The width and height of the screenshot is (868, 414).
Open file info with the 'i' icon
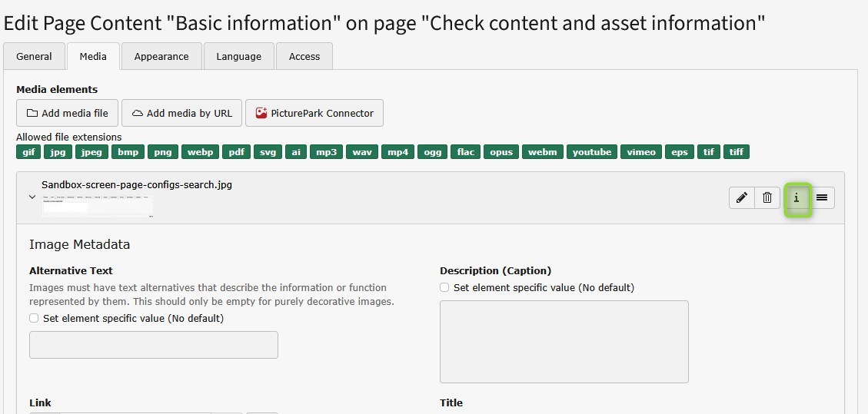(x=796, y=198)
